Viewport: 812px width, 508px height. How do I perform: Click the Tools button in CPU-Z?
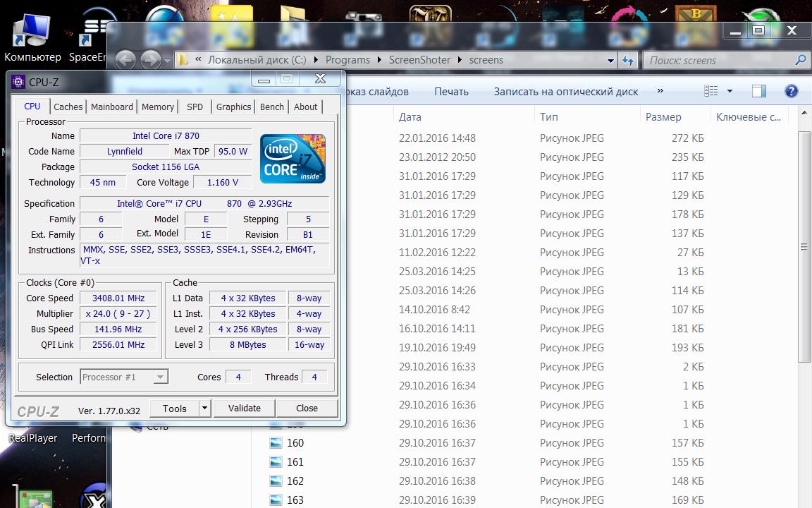pos(175,409)
